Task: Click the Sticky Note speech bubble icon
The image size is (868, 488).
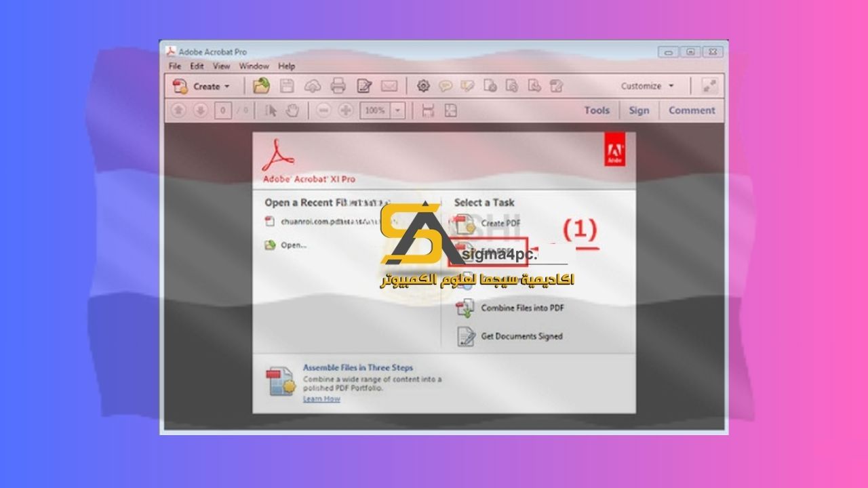Action: tap(445, 86)
